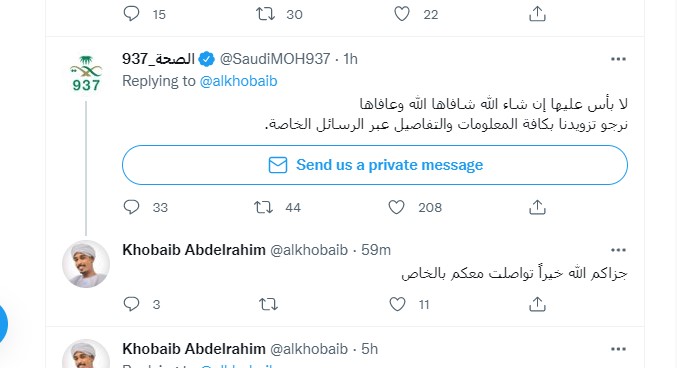Like the top tweet with 22 likes

[402, 14]
